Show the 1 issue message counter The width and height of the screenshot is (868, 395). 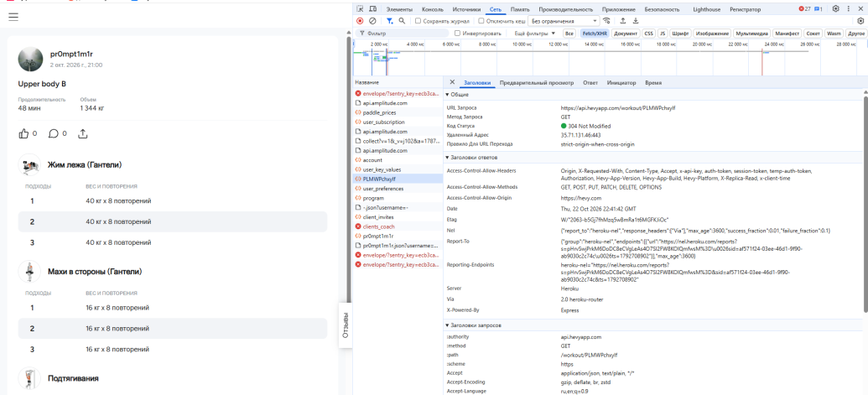(x=819, y=9)
